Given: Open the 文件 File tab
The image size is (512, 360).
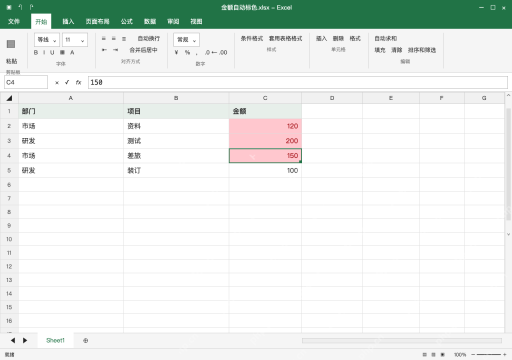Looking at the screenshot, I should [x=14, y=22].
